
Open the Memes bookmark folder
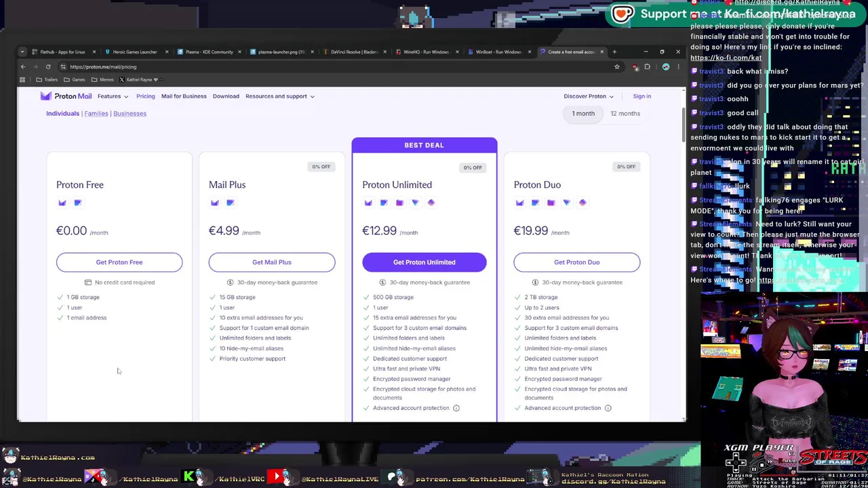click(x=102, y=79)
